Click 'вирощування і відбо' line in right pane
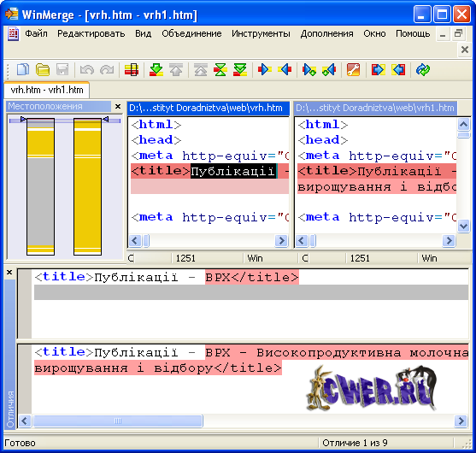Screen dimensions: 476x453 377,186
